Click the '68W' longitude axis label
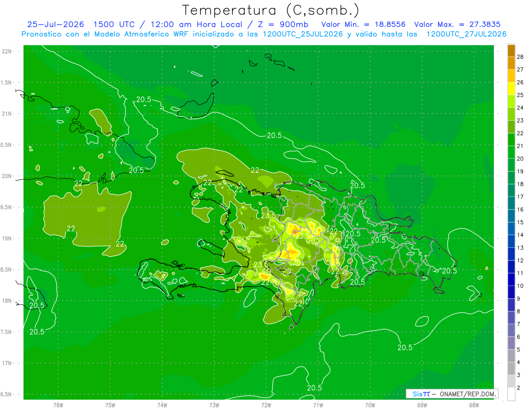This screenshot has width=532, height=411. pyautogui.click(x=474, y=405)
